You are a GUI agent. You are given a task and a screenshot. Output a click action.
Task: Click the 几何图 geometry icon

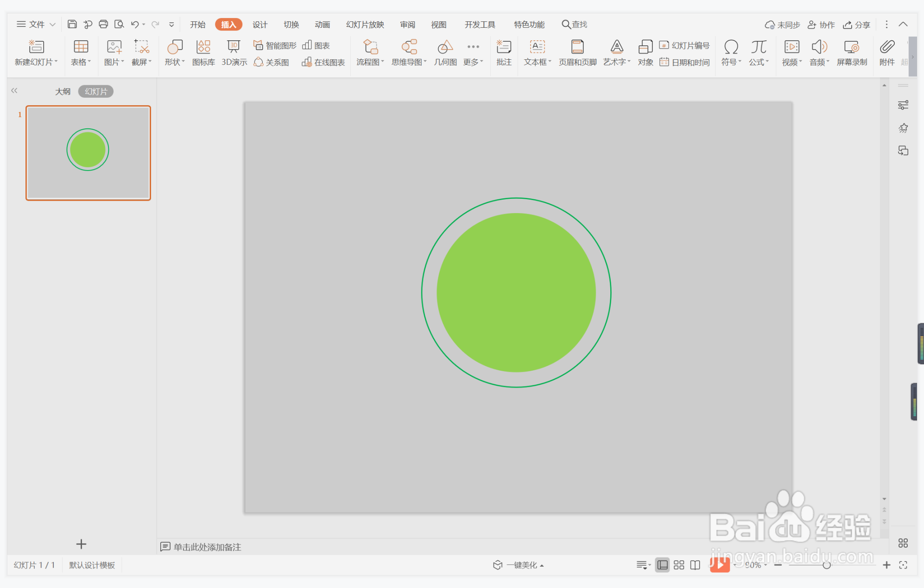pos(445,52)
